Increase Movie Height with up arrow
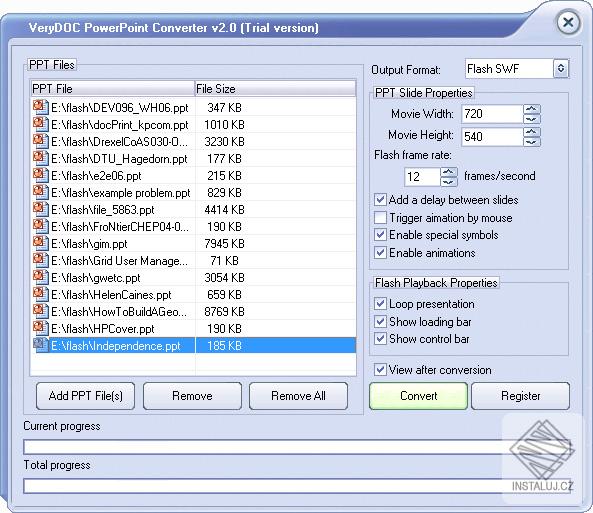Viewport: 593px width, 513px height. tap(532, 132)
